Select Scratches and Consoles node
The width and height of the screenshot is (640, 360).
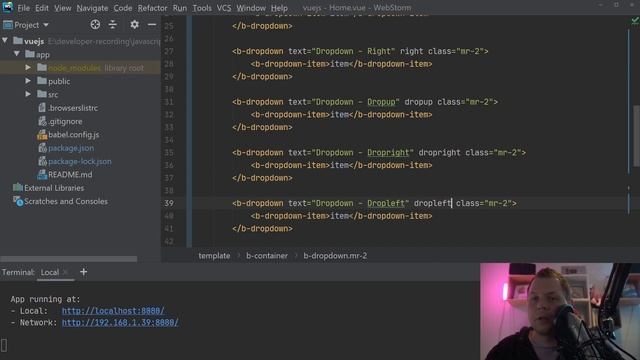pos(66,202)
